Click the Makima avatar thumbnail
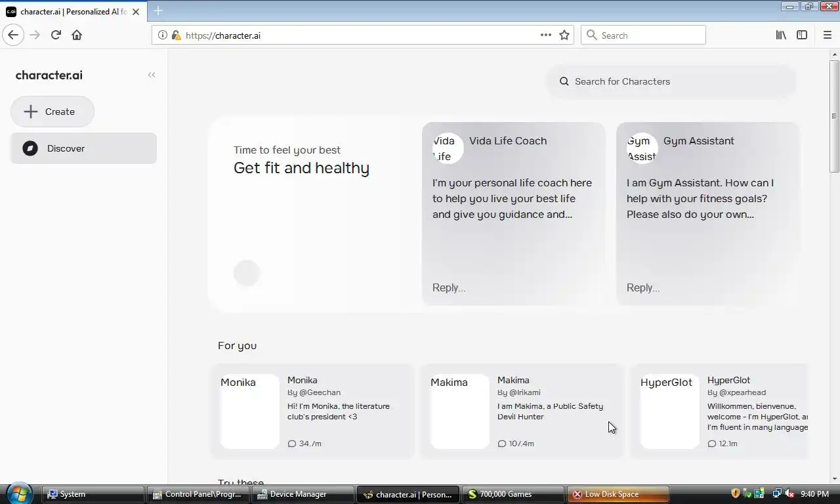The width and height of the screenshot is (840, 504). [460, 411]
